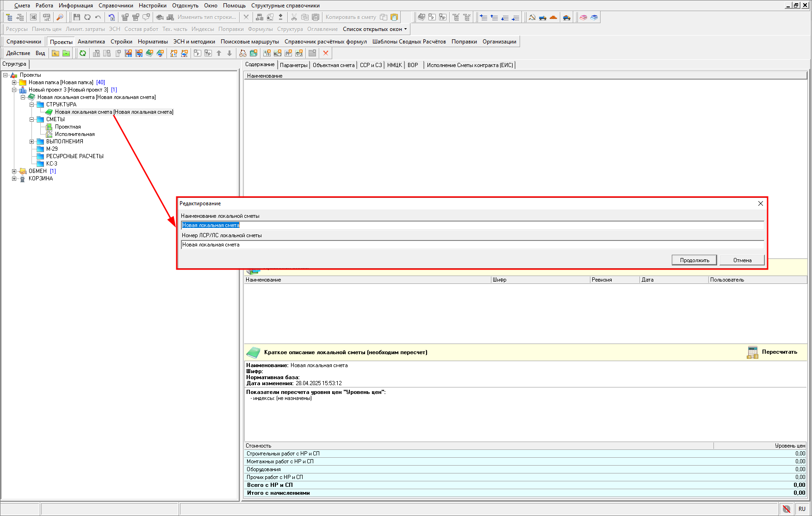The width and height of the screenshot is (812, 516).
Task: Click the save floppy disk icon
Action: coord(77,17)
